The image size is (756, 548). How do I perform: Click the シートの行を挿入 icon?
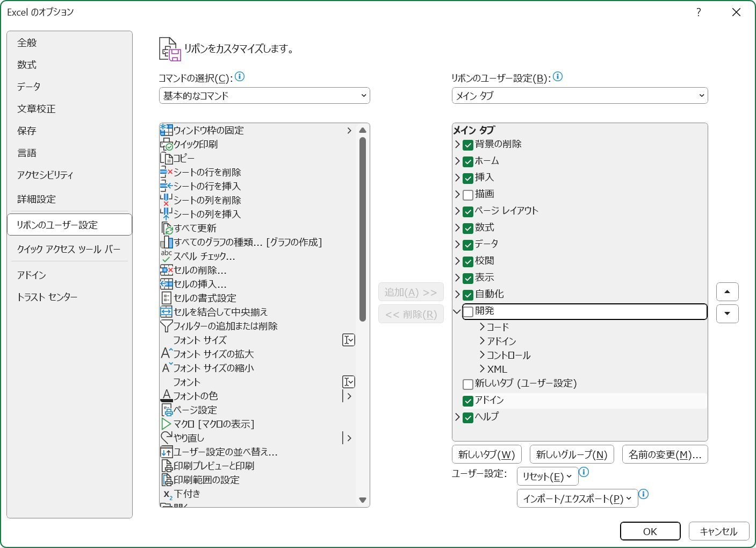[167, 186]
